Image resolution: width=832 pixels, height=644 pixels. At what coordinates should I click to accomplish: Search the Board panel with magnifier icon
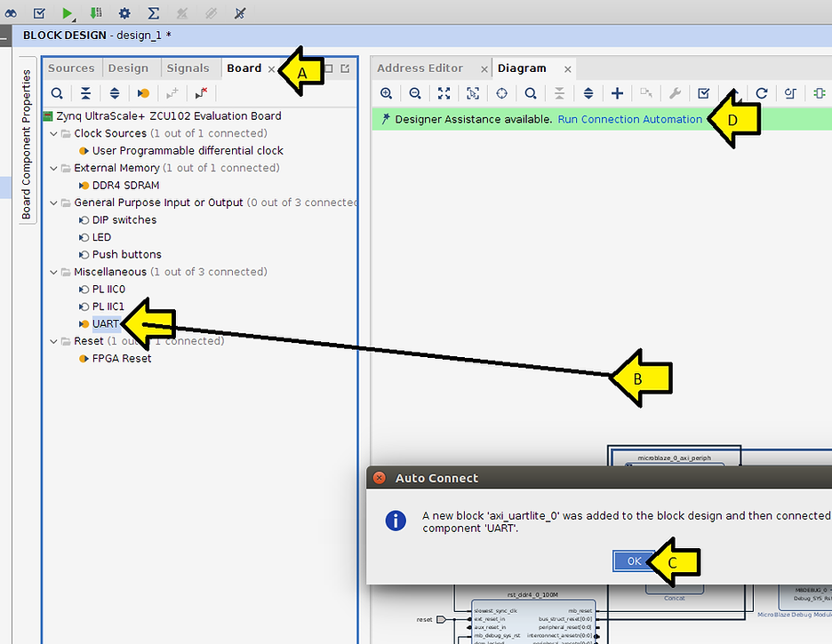pos(57,93)
